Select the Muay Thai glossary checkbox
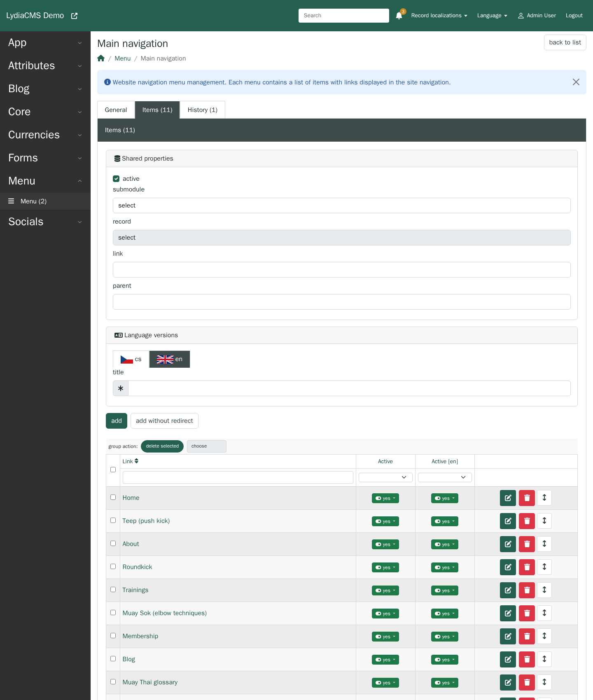Screen dimensions: 593x700 tap(113, 682)
